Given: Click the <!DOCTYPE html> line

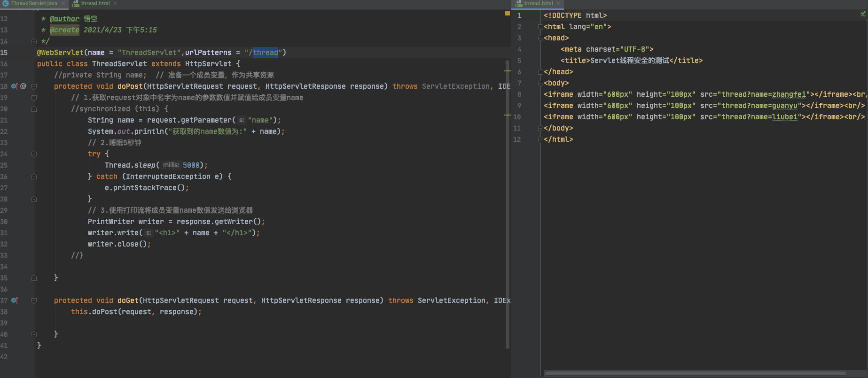Looking at the screenshot, I should click(x=575, y=15).
